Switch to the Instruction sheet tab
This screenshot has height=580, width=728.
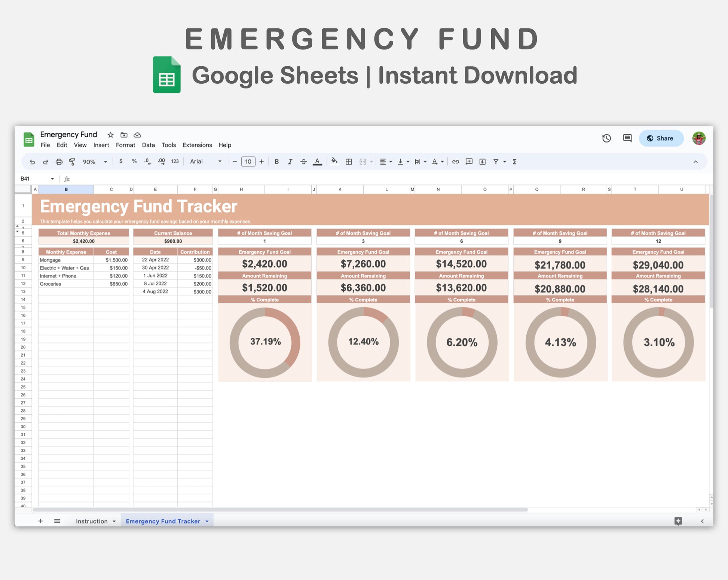pos(92,521)
